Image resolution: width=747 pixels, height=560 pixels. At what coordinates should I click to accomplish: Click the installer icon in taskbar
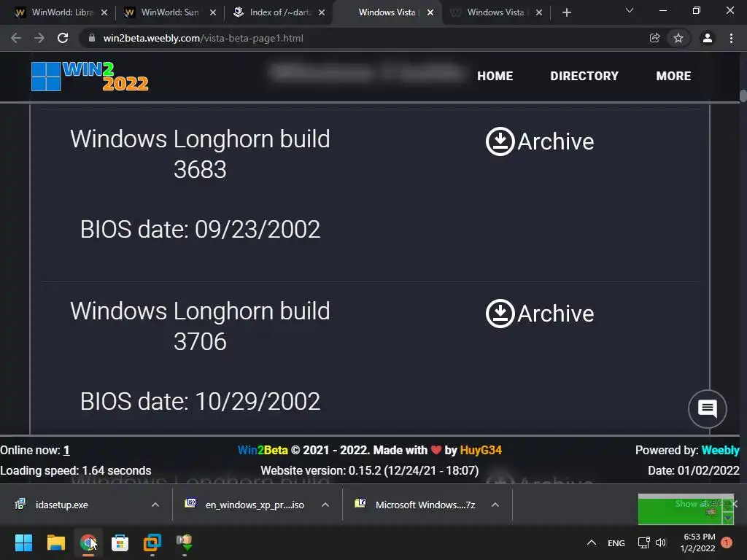[185, 542]
